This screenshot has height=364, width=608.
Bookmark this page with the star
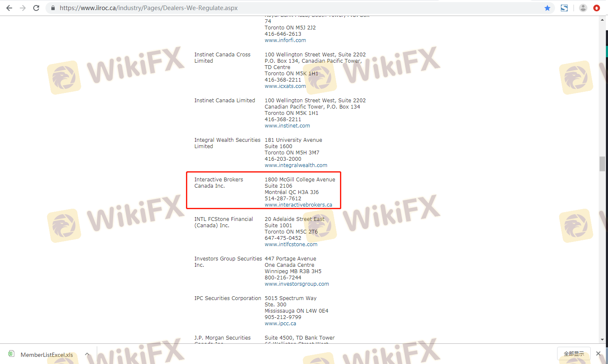547,8
